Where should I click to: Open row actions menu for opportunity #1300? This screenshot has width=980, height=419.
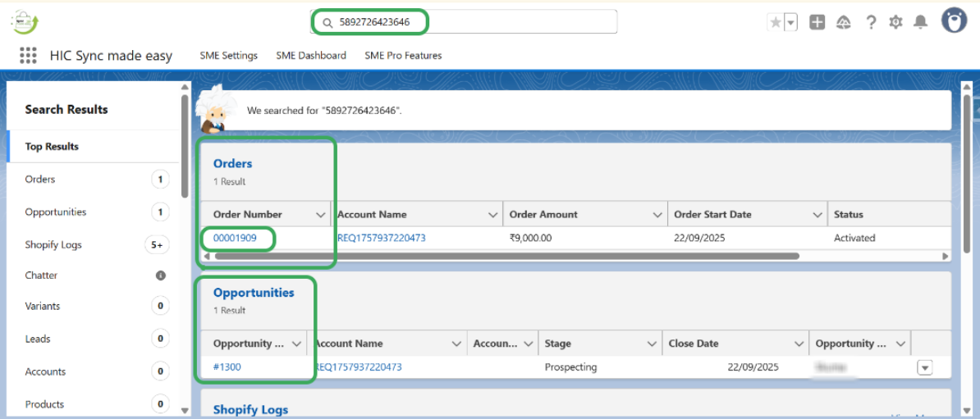coord(924,368)
